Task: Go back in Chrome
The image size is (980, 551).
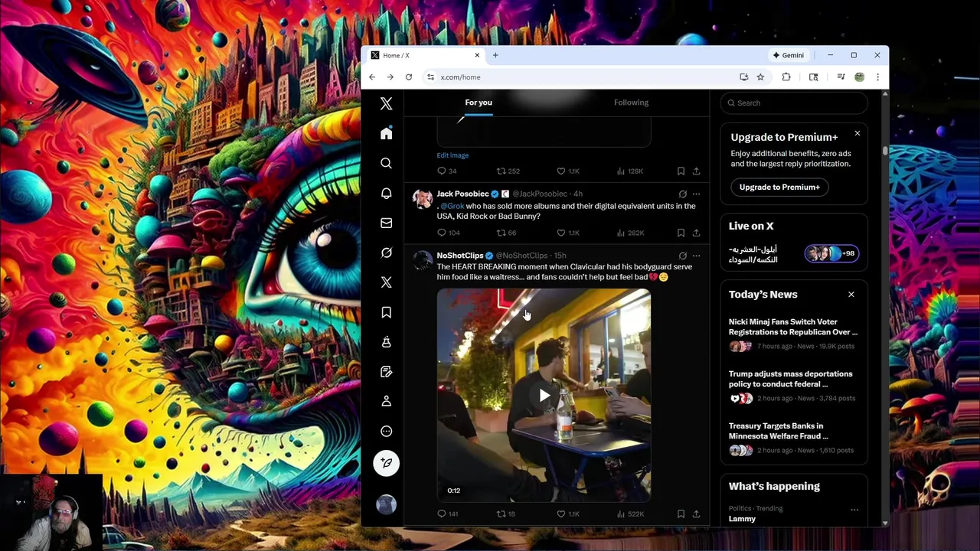Action: click(372, 77)
